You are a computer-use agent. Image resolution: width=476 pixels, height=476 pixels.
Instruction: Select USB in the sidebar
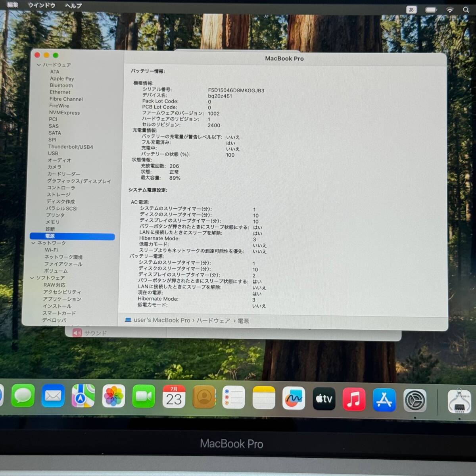53,153
